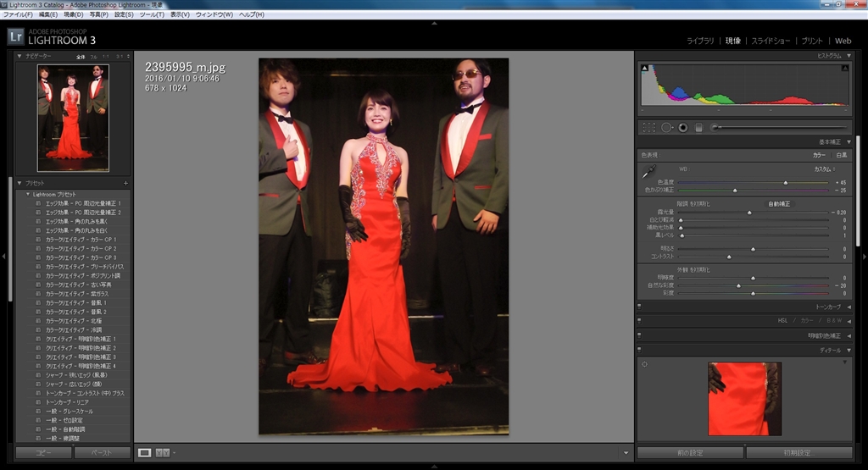This screenshot has height=470, width=868.
Task: Open the WB カスタム dropdown
Action: click(825, 169)
